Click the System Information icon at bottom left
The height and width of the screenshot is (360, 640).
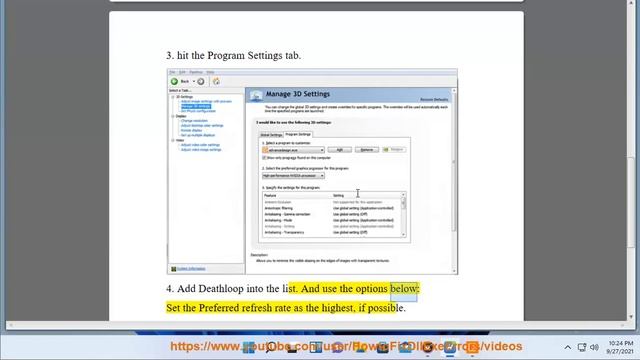(x=173, y=269)
